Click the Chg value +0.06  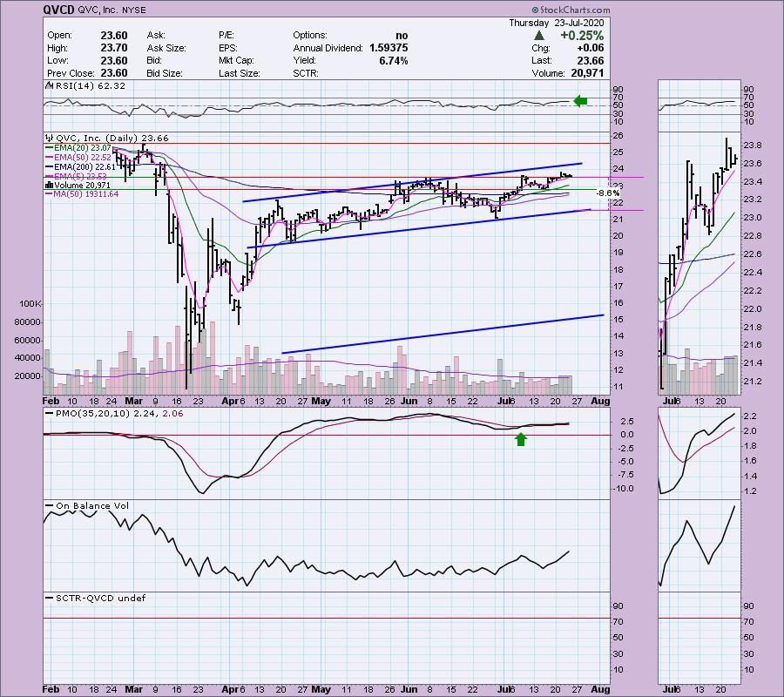coord(590,48)
